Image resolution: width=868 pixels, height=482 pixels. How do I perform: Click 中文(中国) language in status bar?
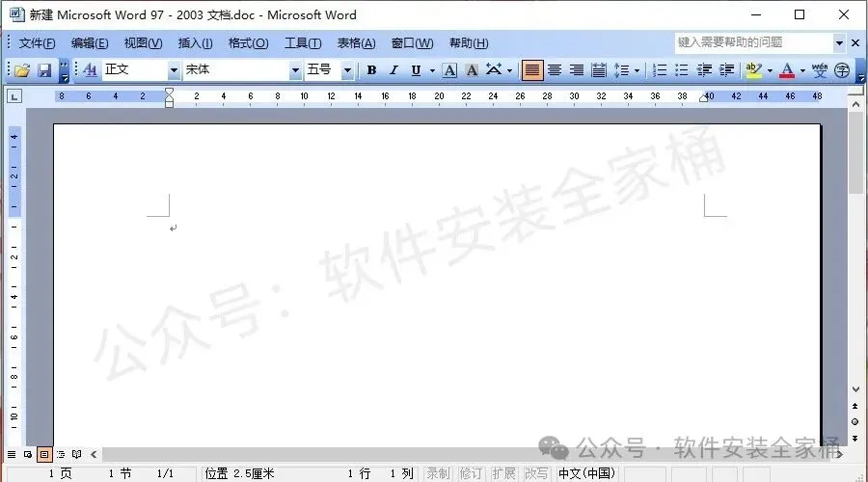(586, 473)
